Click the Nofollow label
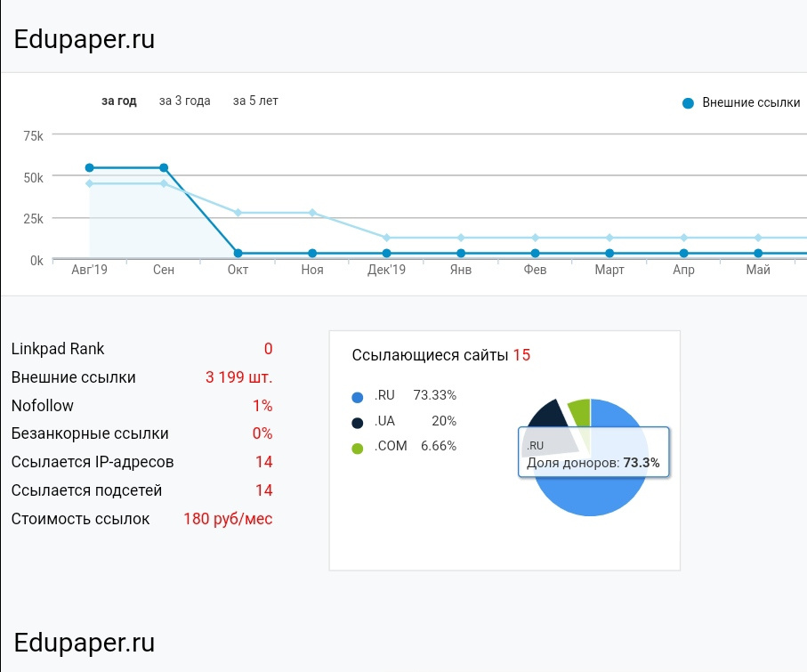 coord(42,406)
